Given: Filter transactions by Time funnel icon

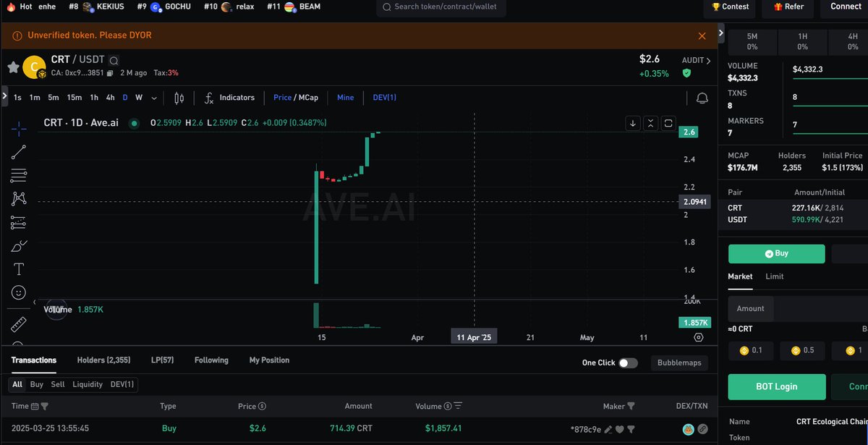Looking at the screenshot, I should [x=45, y=407].
